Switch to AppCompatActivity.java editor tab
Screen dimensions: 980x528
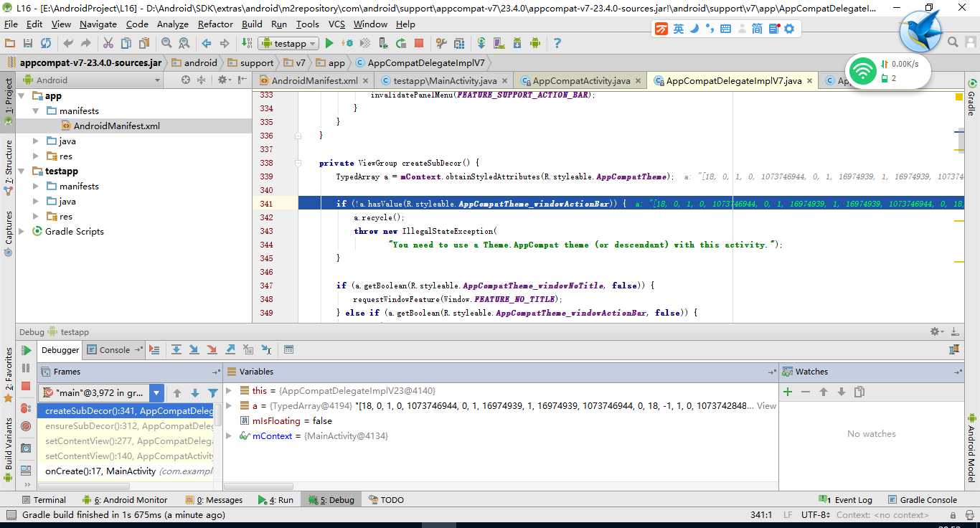click(581, 81)
